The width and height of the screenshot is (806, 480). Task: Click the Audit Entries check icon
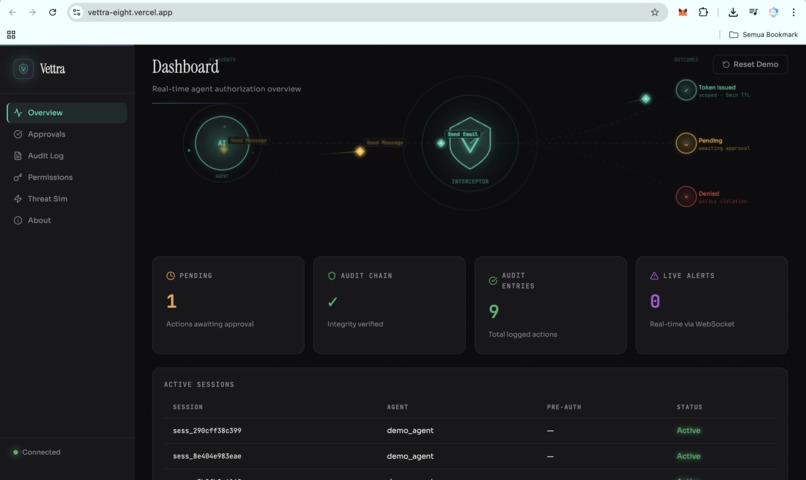tap(493, 281)
